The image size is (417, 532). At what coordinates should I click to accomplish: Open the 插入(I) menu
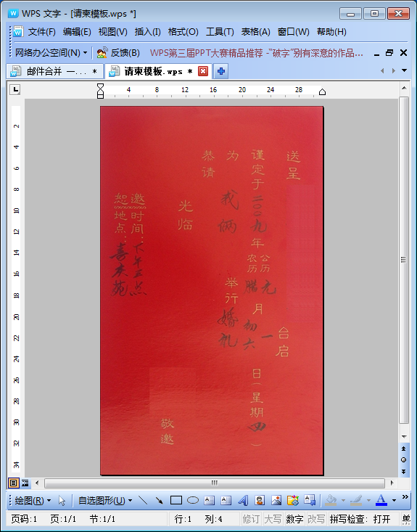click(147, 32)
